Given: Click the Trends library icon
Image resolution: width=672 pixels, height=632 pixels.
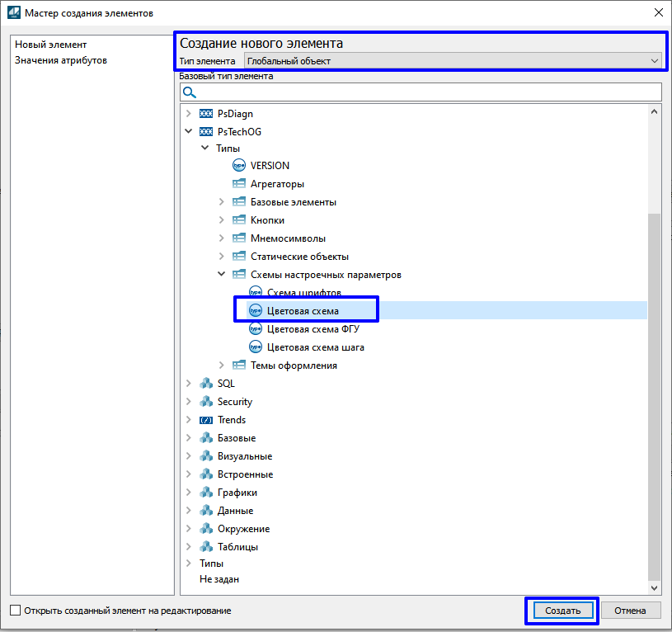Looking at the screenshot, I should [206, 420].
